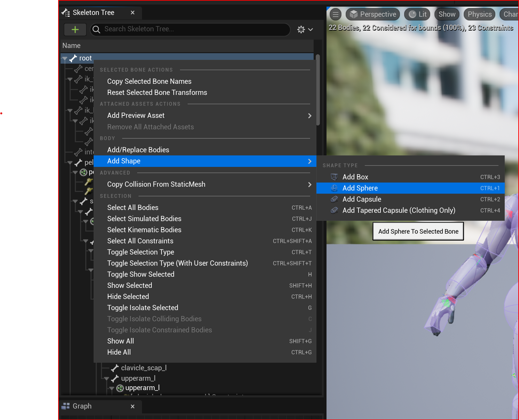Collapse the root bone in the Skeleton Tree

tap(65, 58)
